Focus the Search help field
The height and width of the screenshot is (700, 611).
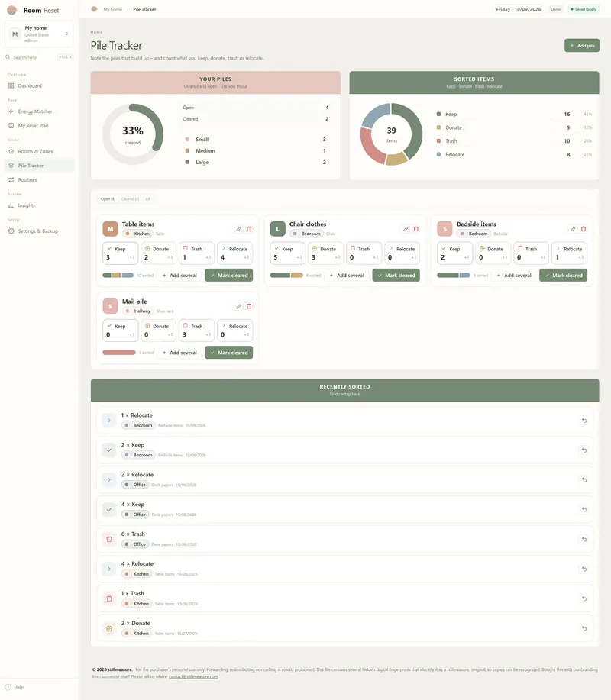(x=39, y=57)
